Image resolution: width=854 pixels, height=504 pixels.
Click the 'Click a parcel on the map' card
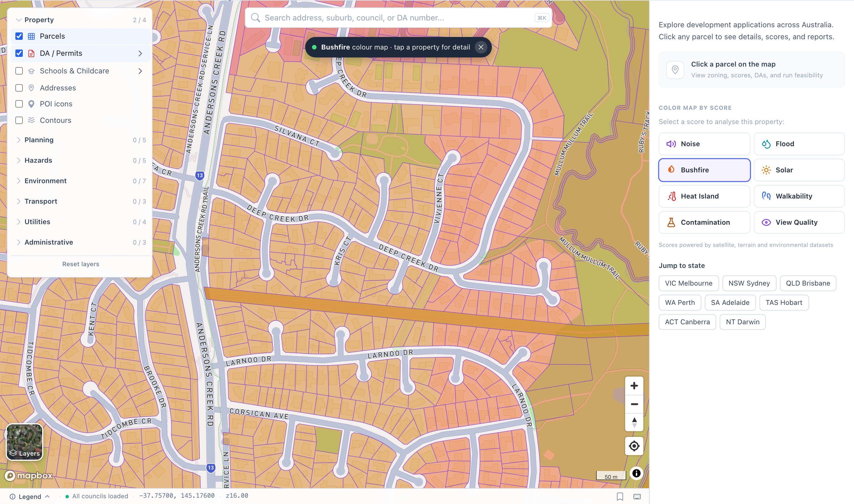[751, 70]
